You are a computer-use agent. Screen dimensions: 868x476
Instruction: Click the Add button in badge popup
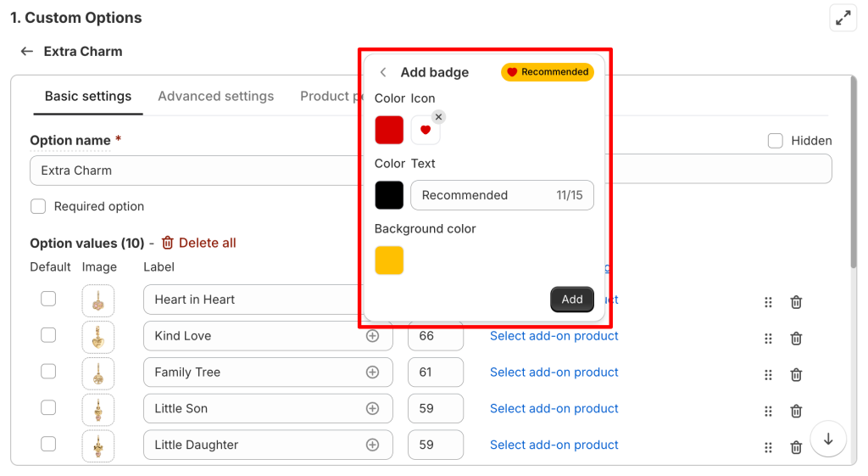click(x=572, y=300)
